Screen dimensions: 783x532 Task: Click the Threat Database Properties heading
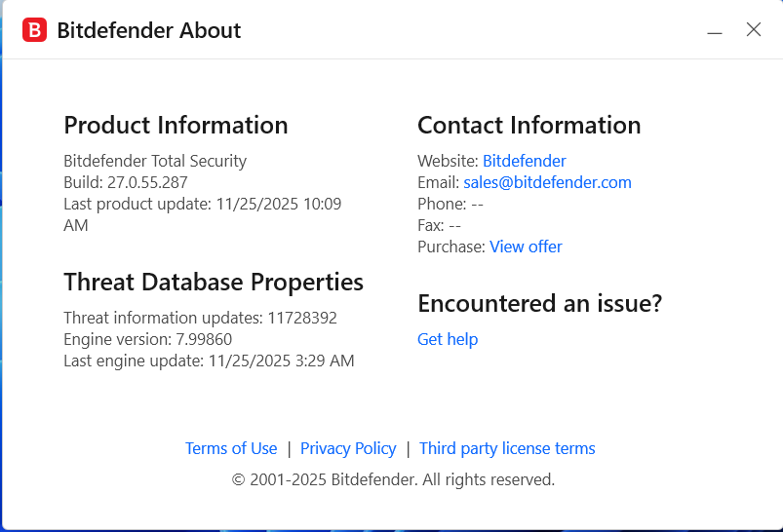pos(214,283)
